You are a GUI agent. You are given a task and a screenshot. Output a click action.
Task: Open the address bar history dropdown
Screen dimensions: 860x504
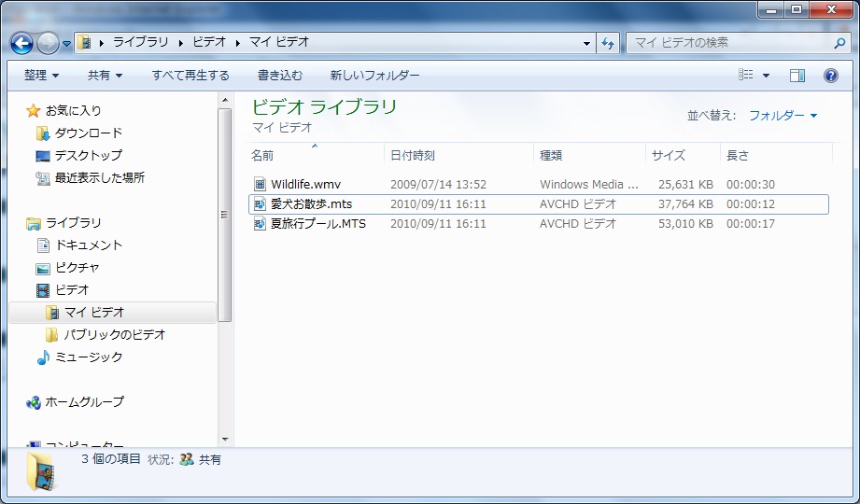tap(586, 43)
